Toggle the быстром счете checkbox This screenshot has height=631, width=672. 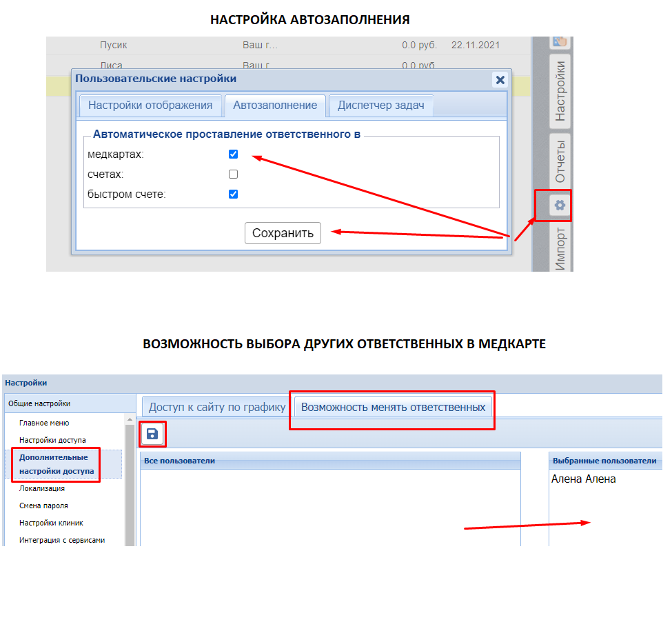click(x=233, y=194)
